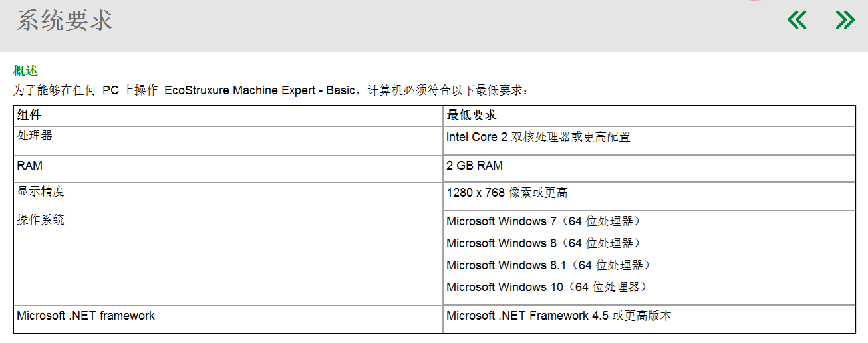
Task: Go to the previous page with the left double-chevron
Action: pyautogui.click(x=797, y=20)
